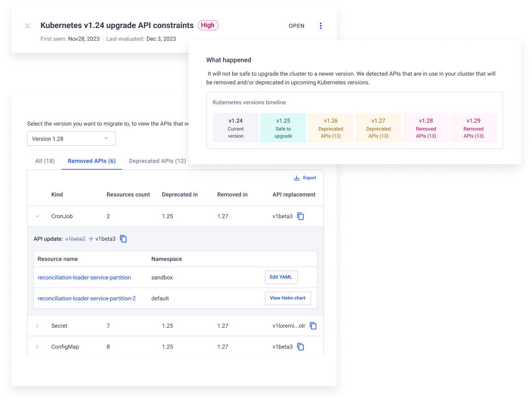The image size is (532, 402).
Task: Open the three-dot more options menu
Action: coord(321,26)
